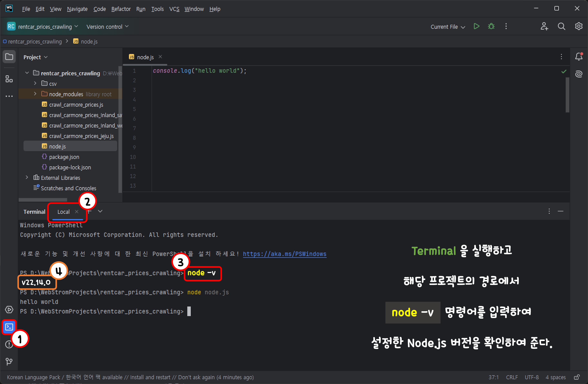Open the Current File run configuration dropdown
This screenshot has height=384, width=588.
448,27
